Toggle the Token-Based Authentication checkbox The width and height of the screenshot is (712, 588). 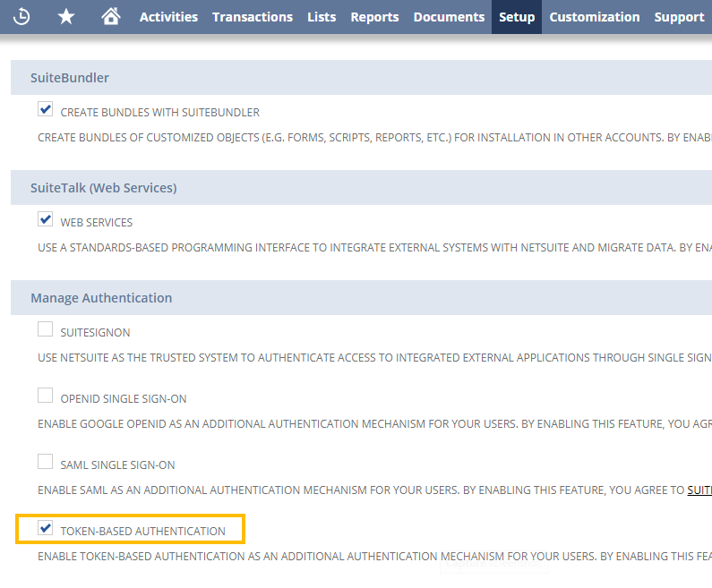pos(46,529)
